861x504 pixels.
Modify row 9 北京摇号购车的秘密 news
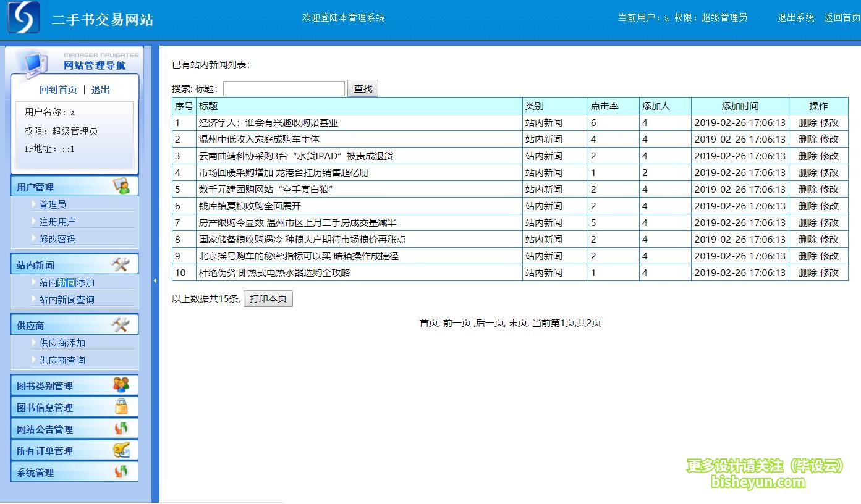829,256
